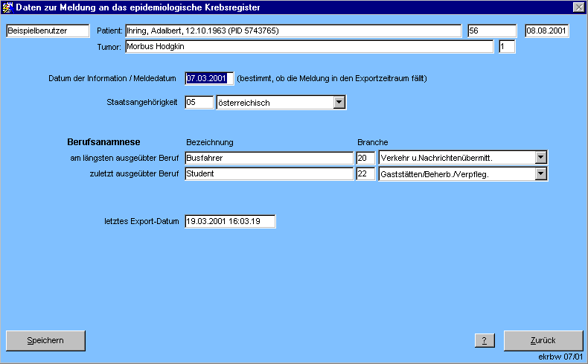Click the Meldedatum field showing 07.03.2001

(208, 78)
